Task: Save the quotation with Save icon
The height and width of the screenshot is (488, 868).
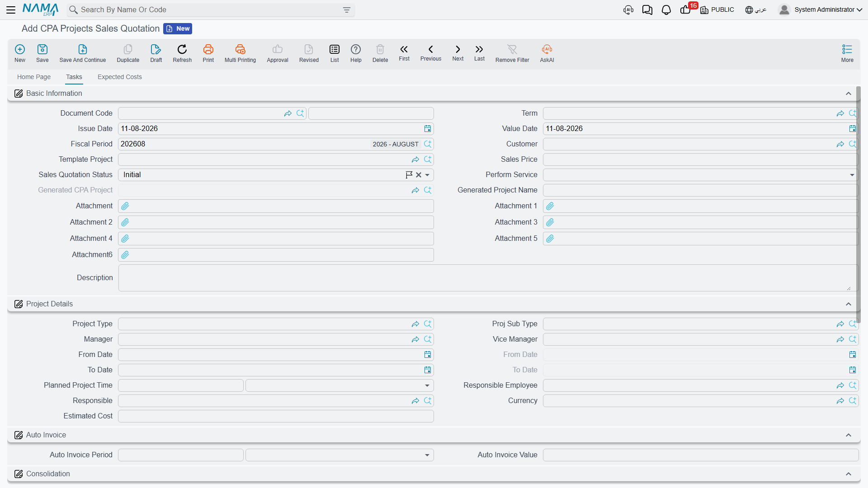Action: point(42,53)
